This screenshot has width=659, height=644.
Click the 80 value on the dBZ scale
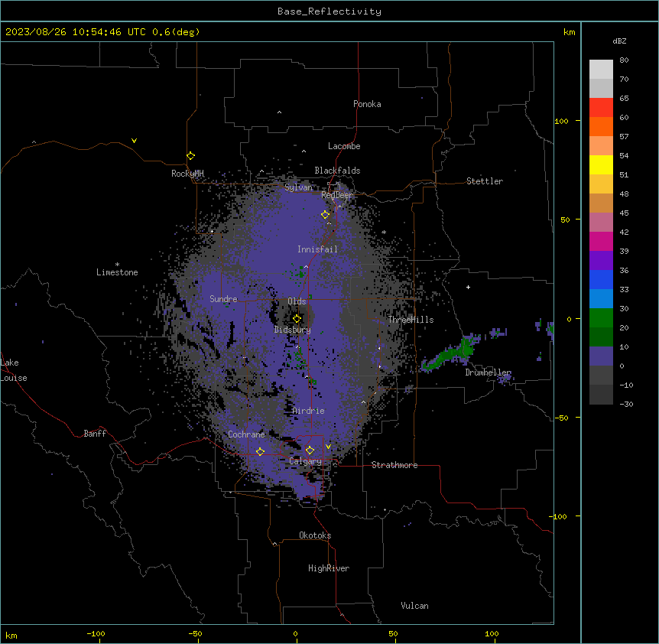pyautogui.click(x=624, y=60)
